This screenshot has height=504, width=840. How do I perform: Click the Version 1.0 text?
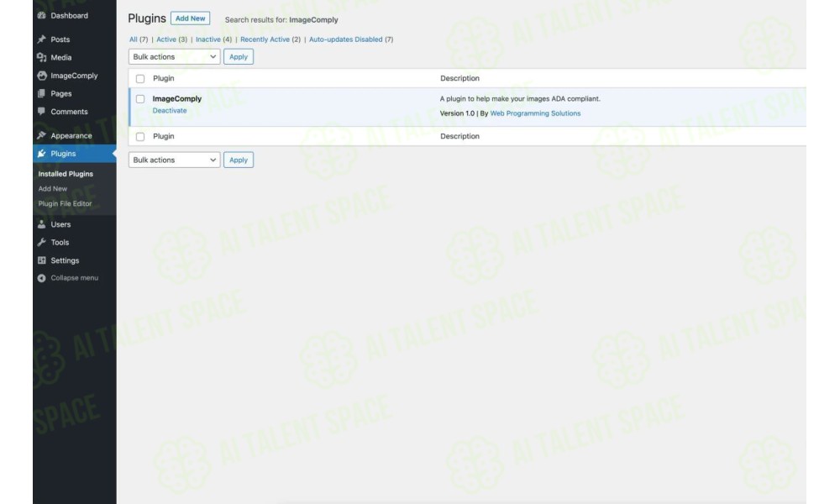tap(457, 113)
